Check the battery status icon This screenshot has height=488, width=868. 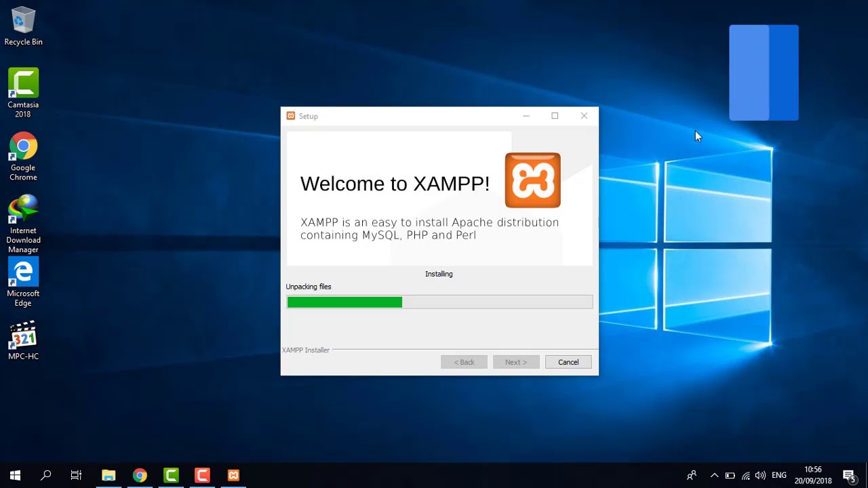click(x=730, y=475)
